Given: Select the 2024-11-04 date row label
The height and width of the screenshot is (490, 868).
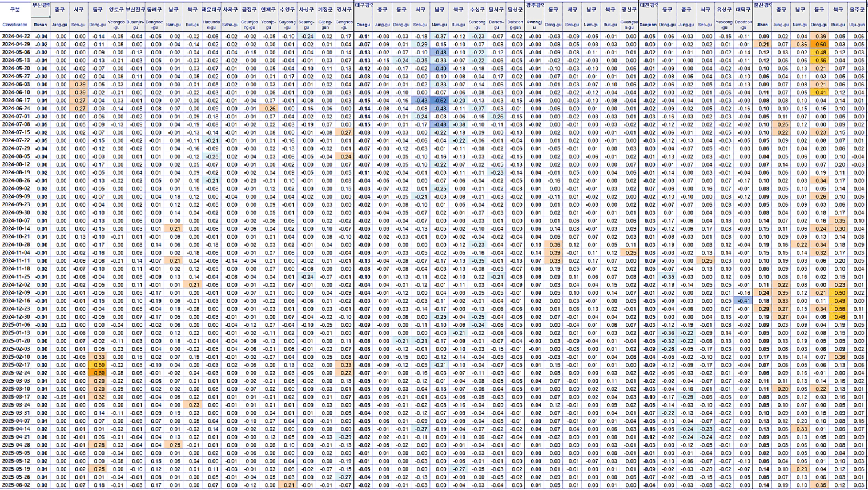Looking at the screenshot, I should pos(15,252).
